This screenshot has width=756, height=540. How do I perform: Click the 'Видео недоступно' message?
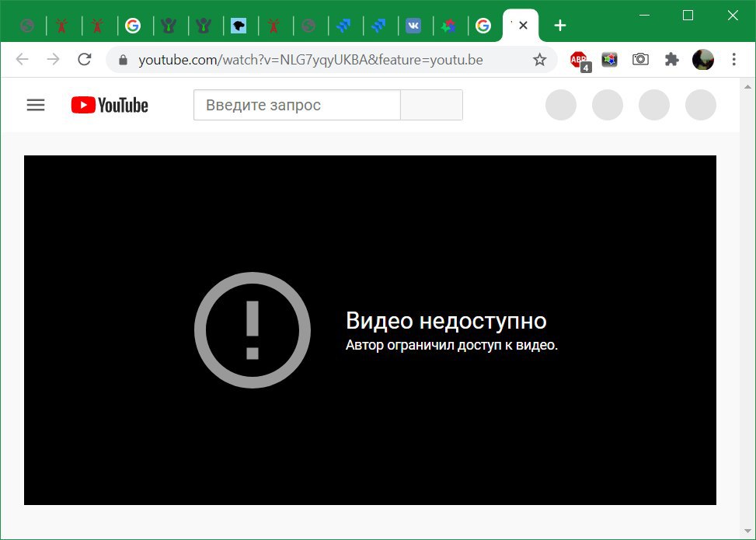[446, 321]
